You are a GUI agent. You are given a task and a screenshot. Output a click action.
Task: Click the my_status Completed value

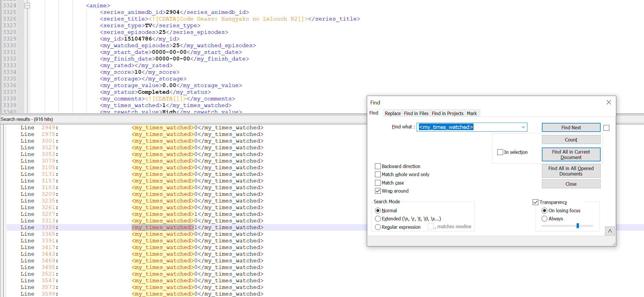coord(154,92)
